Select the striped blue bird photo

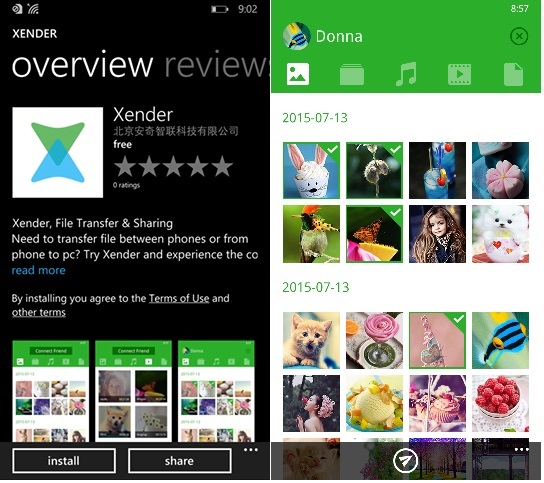tap(500, 340)
